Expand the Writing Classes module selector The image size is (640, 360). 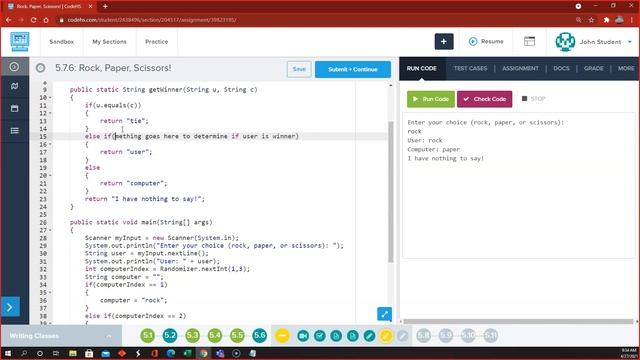point(61,336)
